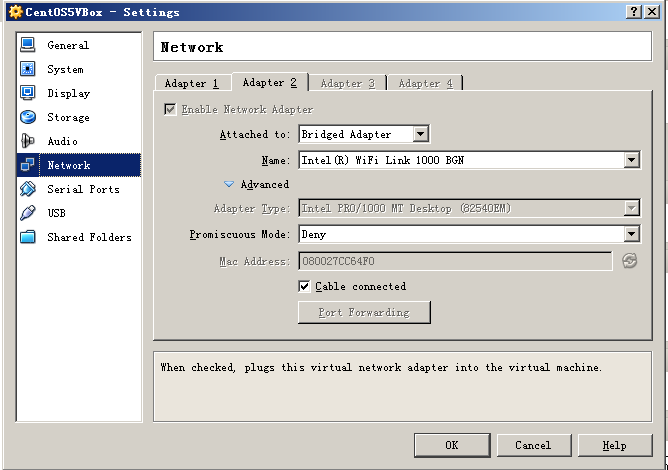Click the question mark help title button

(633, 12)
